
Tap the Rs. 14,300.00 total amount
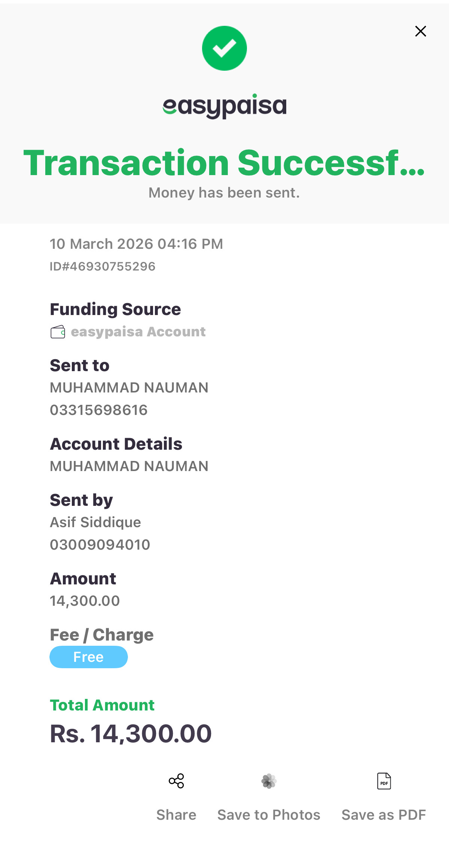(131, 733)
